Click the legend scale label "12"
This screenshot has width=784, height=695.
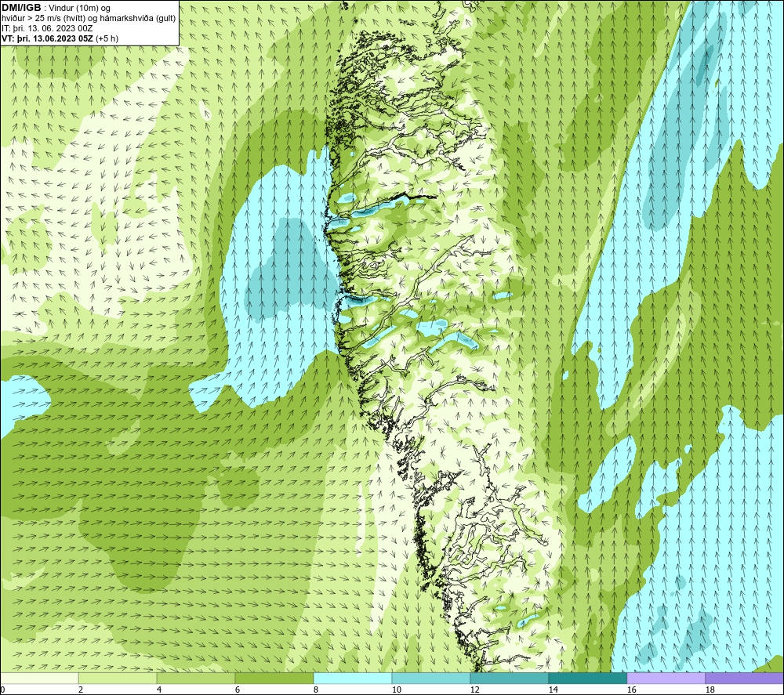click(x=474, y=690)
